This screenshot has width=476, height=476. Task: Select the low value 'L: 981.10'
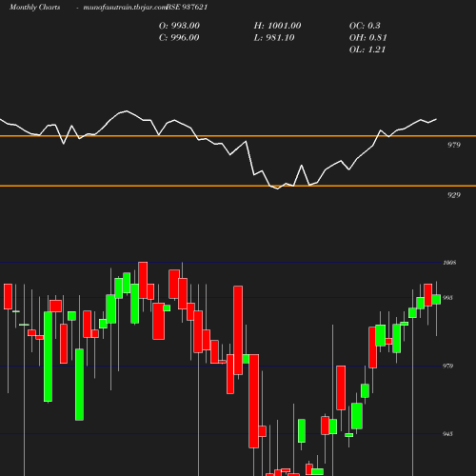pos(274,38)
